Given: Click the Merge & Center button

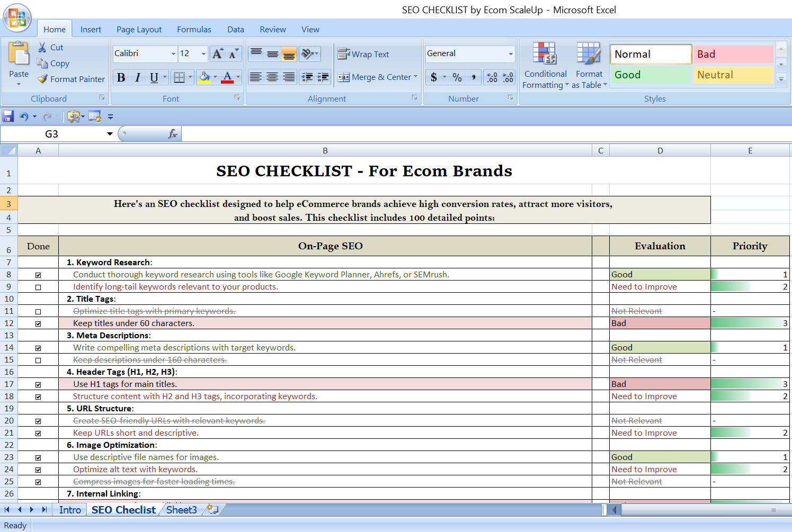Looking at the screenshot, I should [x=375, y=77].
